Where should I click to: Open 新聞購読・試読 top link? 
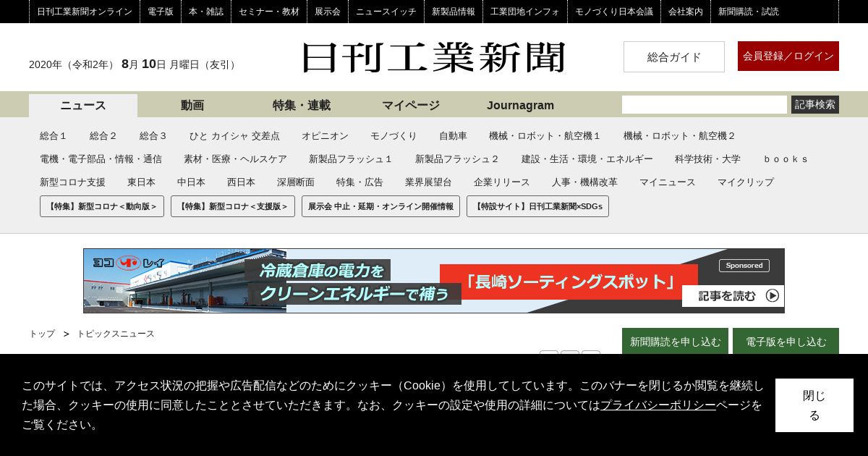pos(749,12)
